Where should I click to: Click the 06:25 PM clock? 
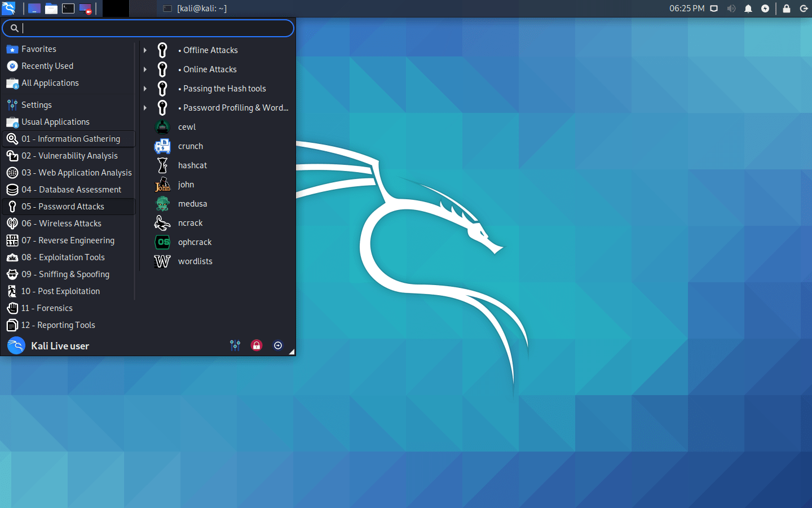[687, 8]
